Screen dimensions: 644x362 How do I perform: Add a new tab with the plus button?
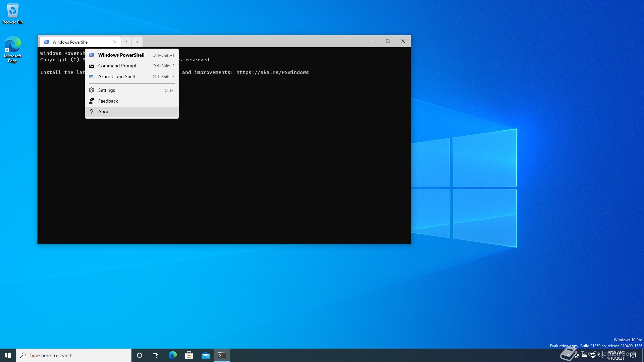click(126, 42)
